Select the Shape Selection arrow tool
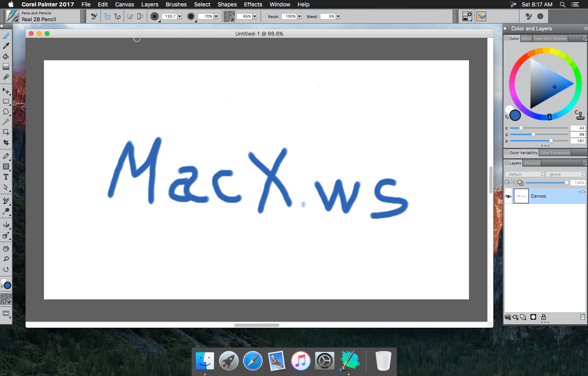Image resolution: width=588 pixels, height=376 pixels. pos(6,187)
